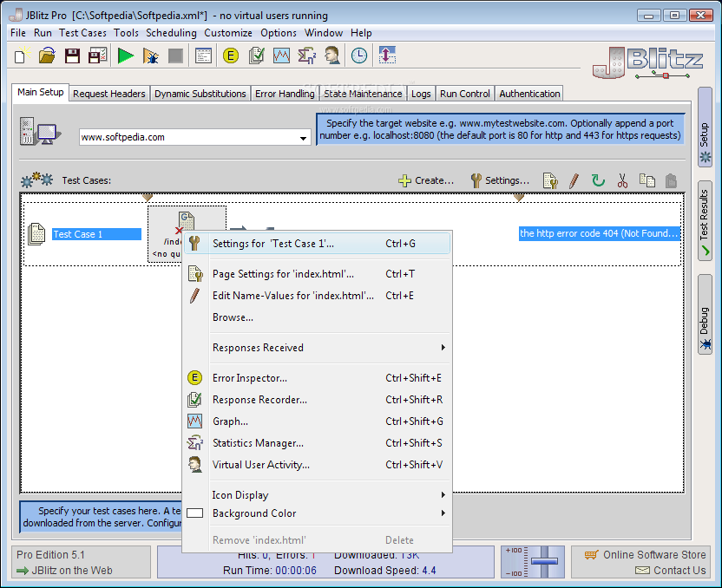Click the computer server icon
Screen dimensions: 722x588
(x=40, y=132)
